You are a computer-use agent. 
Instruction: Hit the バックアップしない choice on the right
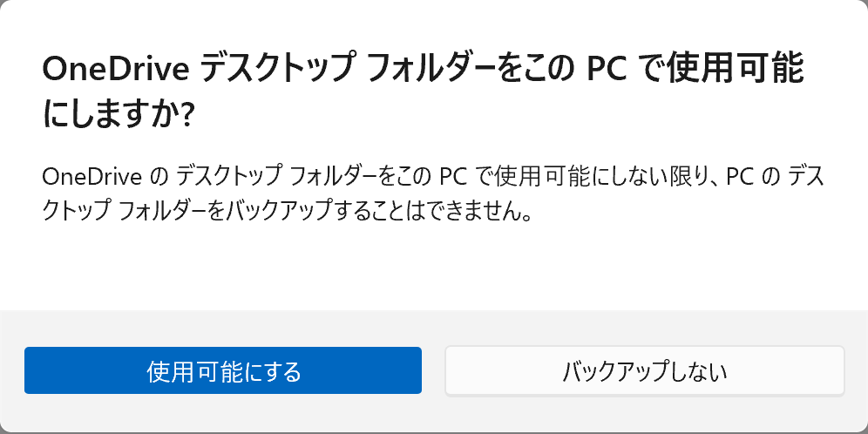pyautogui.click(x=645, y=371)
